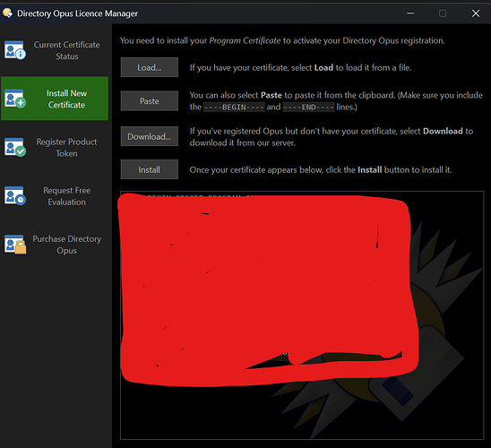491x448 pixels.
Task: Click the Install New Certificate sidebar icon
Action: coord(14,99)
